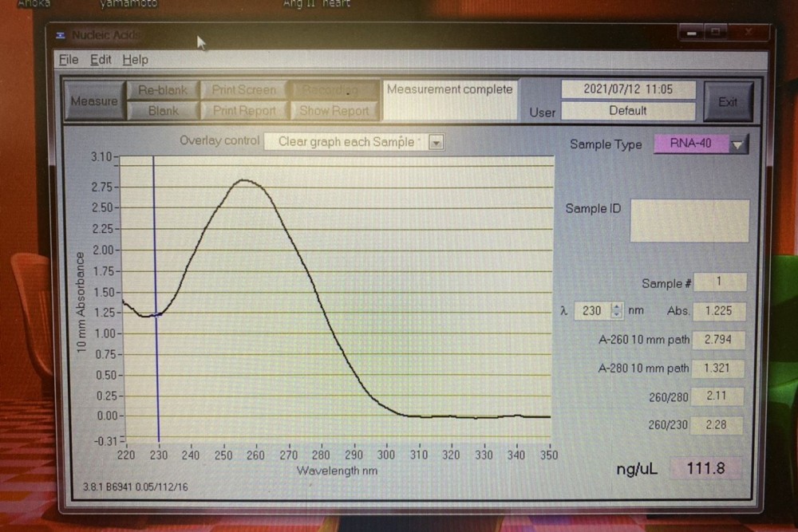This screenshot has height=532, width=798.
Task: Click the Print Screen button
Action: click(x=244, y=90)
